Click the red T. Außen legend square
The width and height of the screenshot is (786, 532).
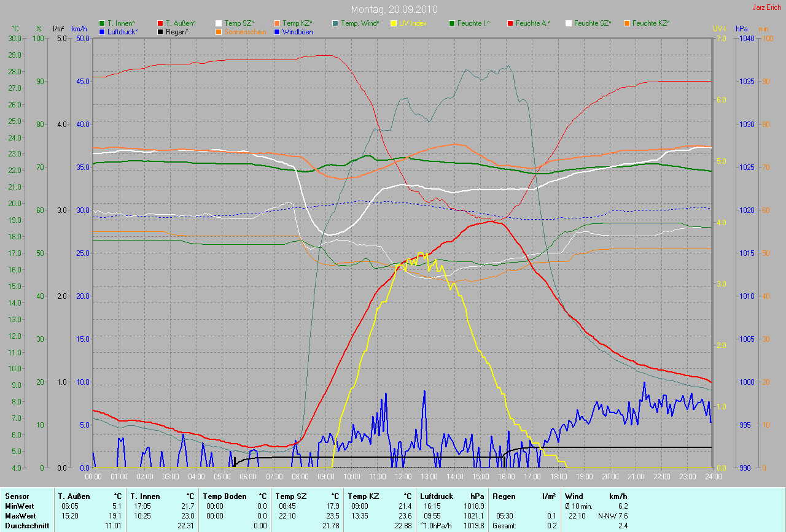pyautogui.click(x=161, y=23)
